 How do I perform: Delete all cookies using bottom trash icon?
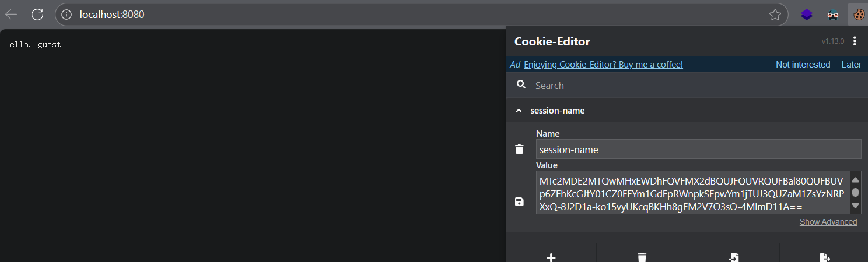(x=642, y=257)
